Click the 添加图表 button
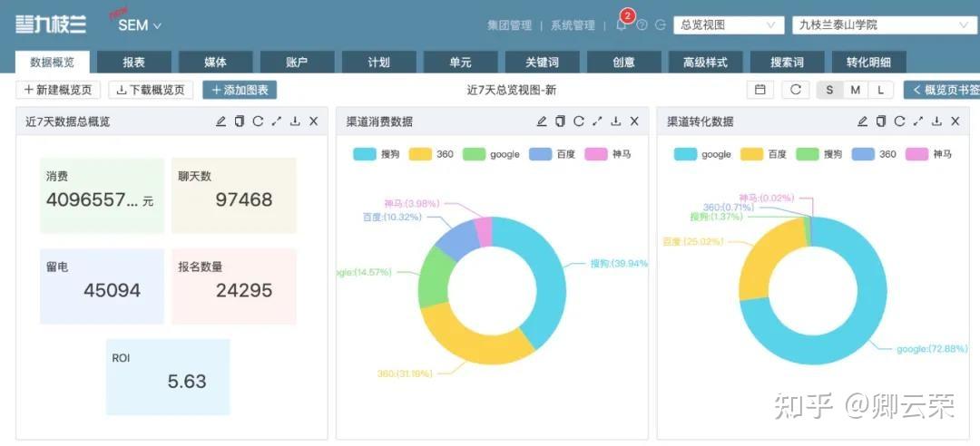This screenshot has width=980, height=446. click(x=240, y=90)
